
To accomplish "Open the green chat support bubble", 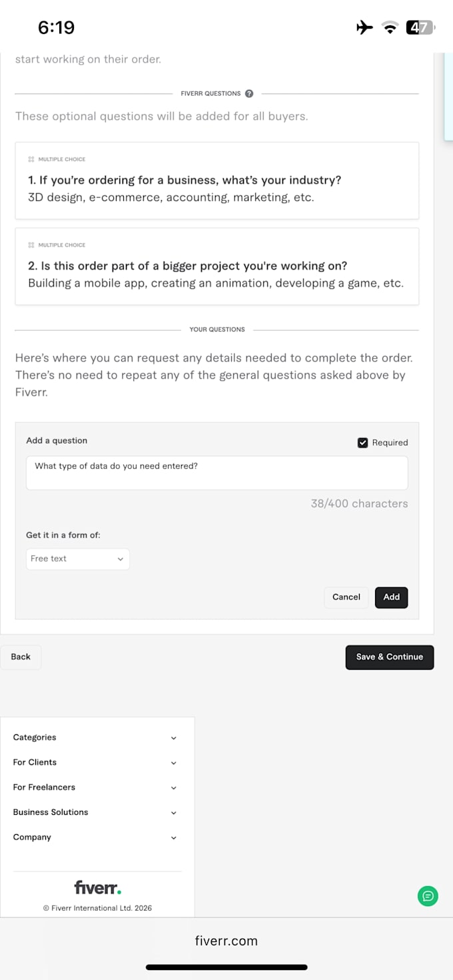I will [428, 896].
